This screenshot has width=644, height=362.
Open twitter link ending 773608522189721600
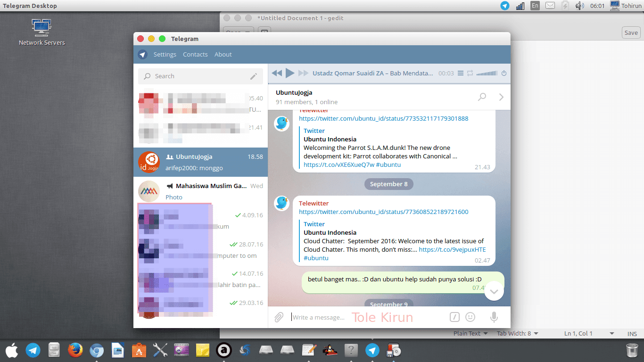(x=383, y=212)
